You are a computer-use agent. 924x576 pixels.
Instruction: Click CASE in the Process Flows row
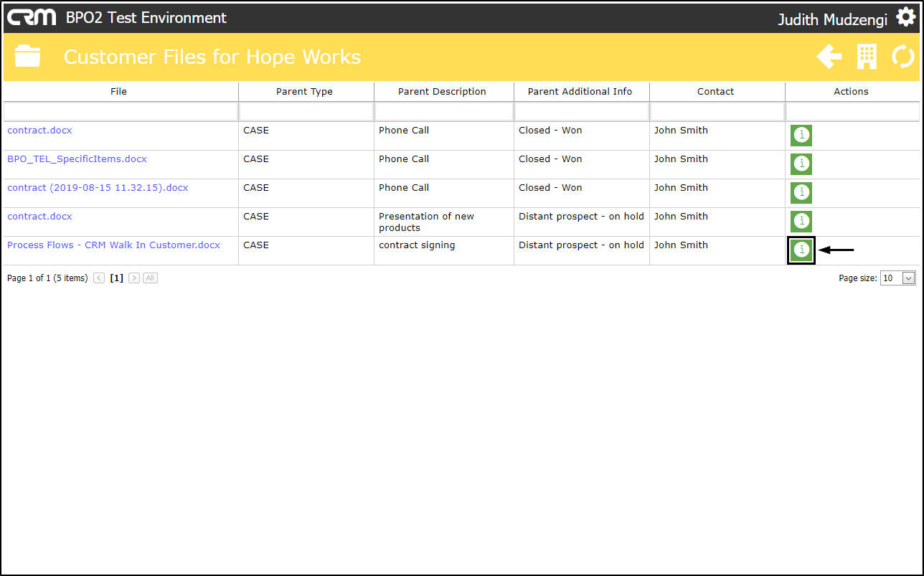click(x=256, y=245)
